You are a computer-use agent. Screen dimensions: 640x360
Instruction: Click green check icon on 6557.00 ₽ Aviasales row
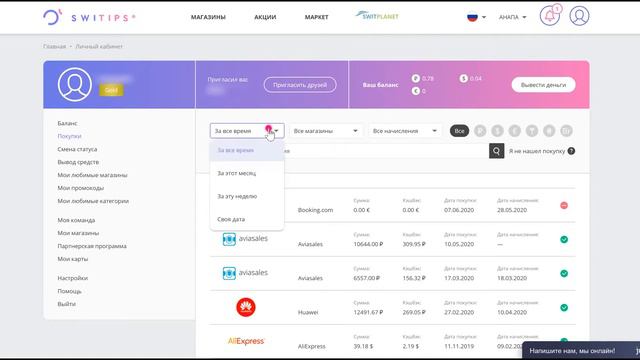point(564,273)
